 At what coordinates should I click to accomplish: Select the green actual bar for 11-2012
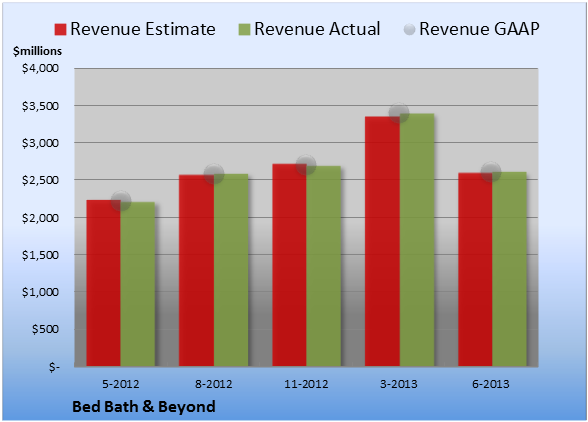click(324, 266)
